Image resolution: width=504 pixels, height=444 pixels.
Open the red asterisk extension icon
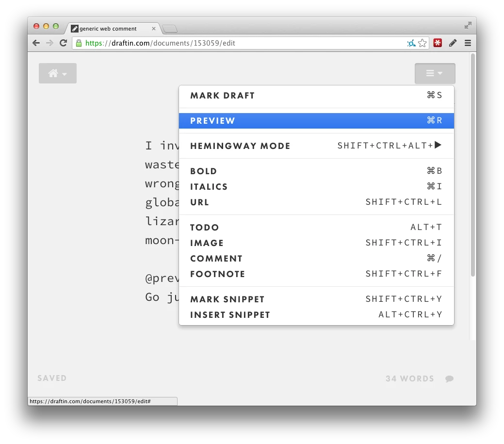[438, 43]
